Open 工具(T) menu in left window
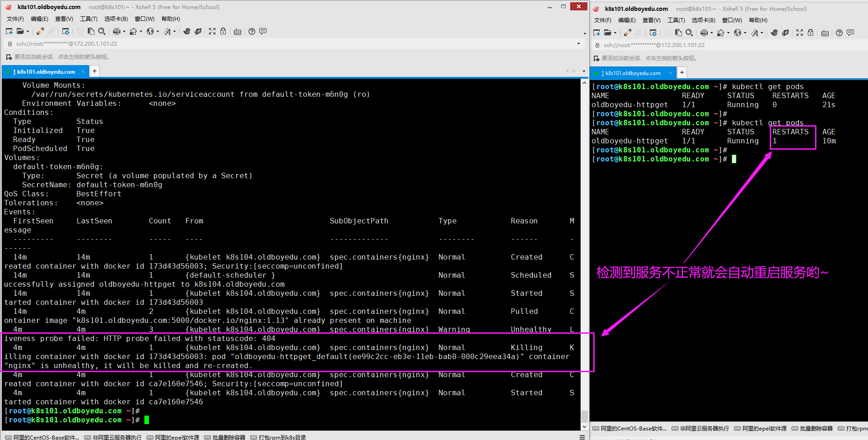The width and height of the screenshot is (868, 440). pos(89,19)
